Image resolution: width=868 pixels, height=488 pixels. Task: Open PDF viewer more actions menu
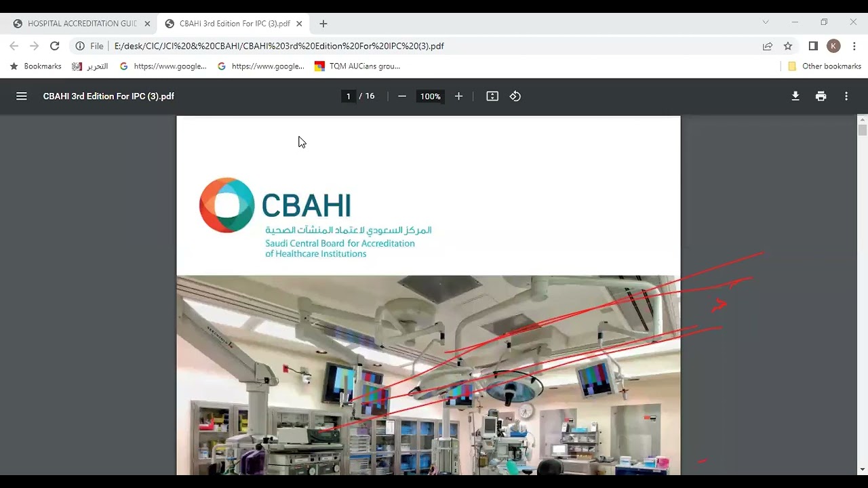tap(846, 96)
